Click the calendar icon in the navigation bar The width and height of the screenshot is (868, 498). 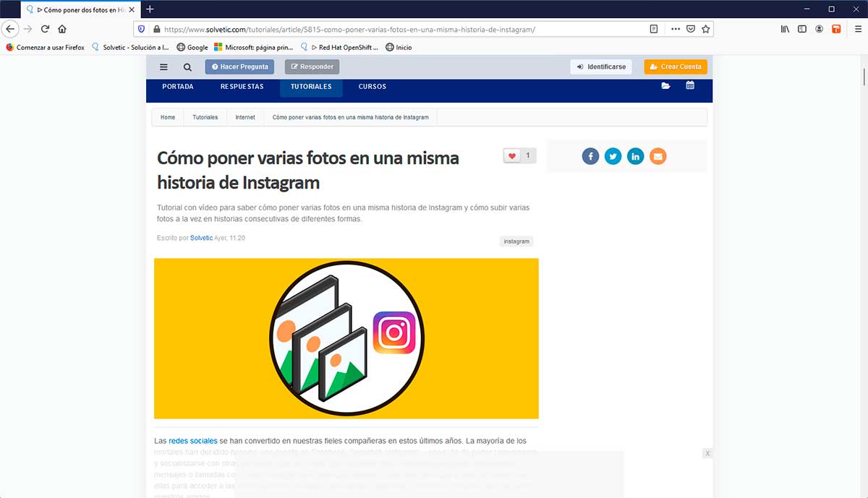click(690, 85)
